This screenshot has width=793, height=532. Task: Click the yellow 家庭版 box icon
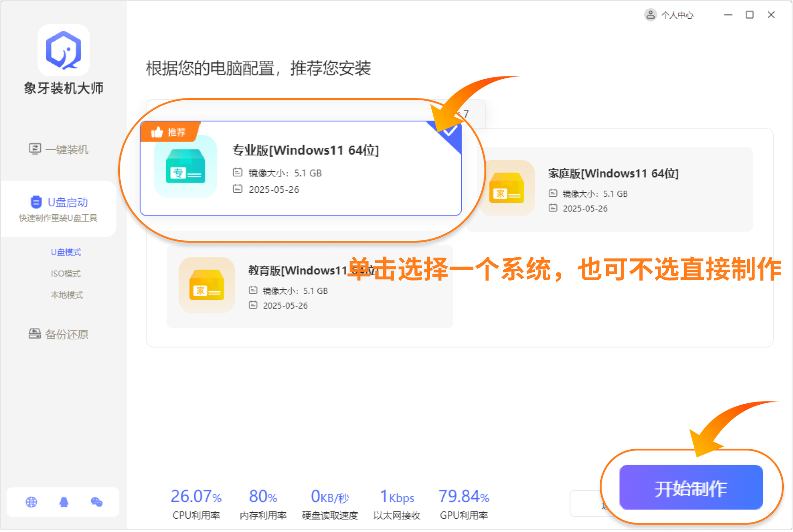[506, 188]
